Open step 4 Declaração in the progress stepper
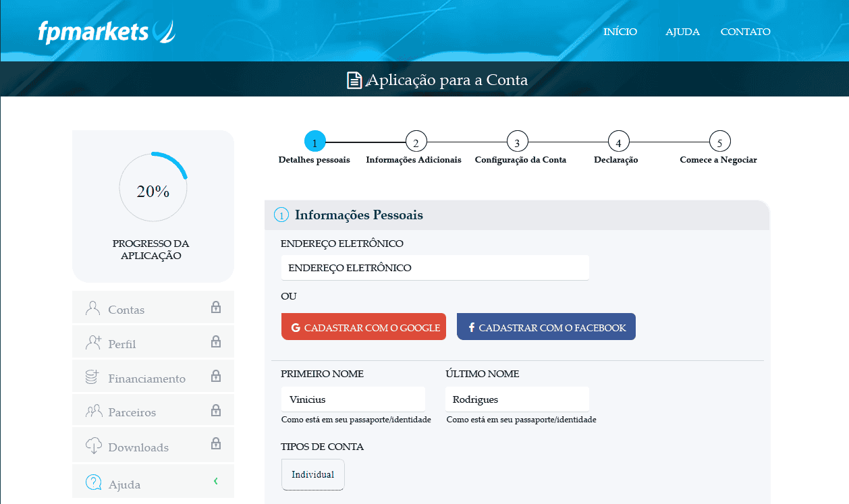 618,141
